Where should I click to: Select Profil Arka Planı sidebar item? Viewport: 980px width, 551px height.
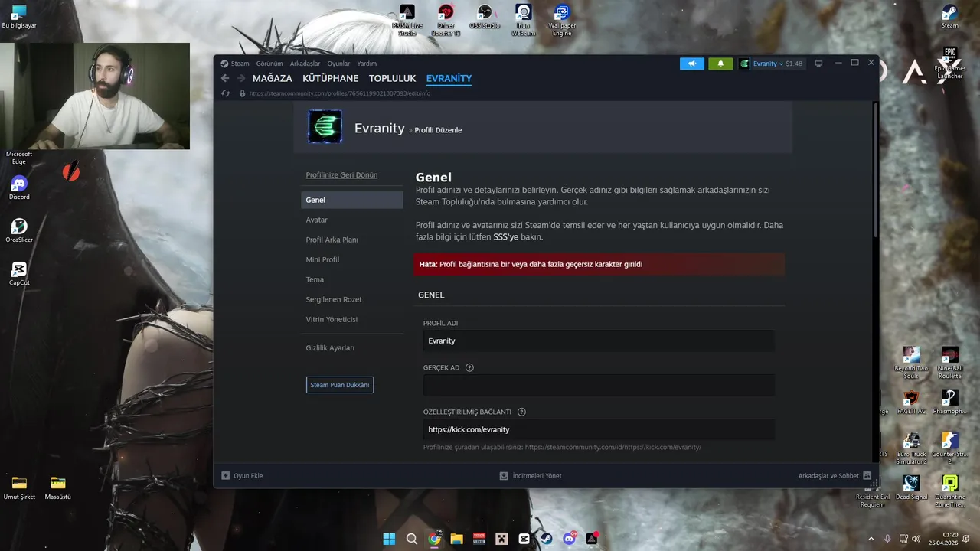click(352, 240)
